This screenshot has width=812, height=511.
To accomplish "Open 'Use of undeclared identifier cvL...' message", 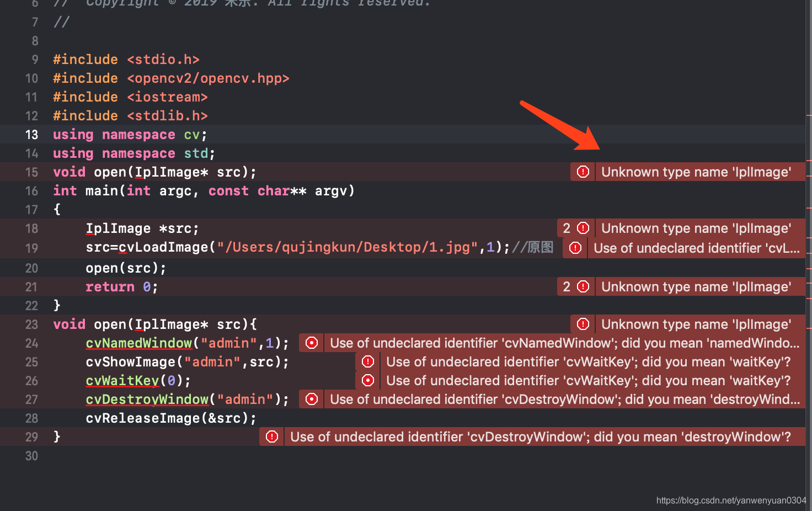I will click(697, 248).
